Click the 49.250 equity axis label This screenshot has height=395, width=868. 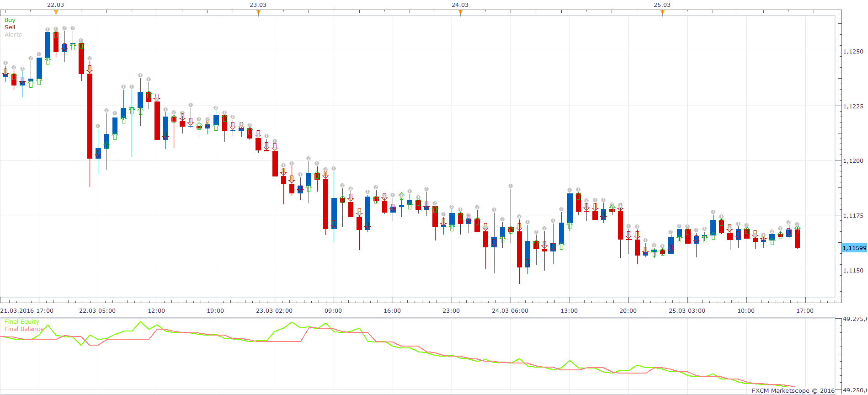pos(855,390)
